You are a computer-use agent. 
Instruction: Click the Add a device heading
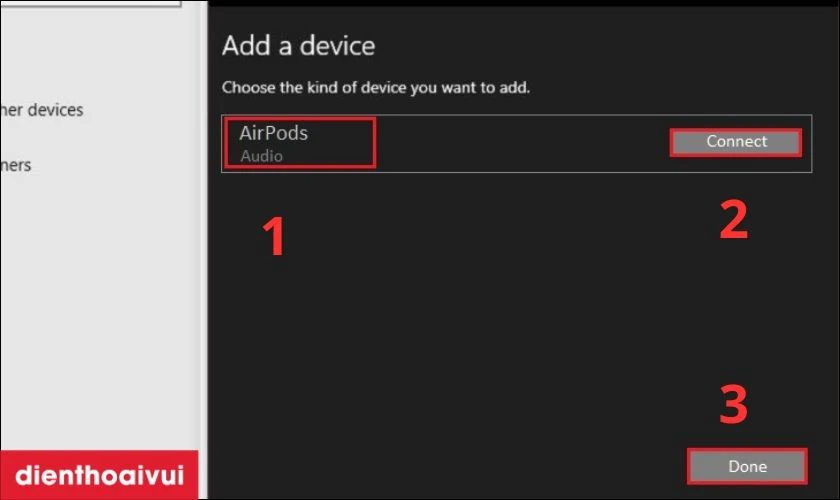pos(298,46)
